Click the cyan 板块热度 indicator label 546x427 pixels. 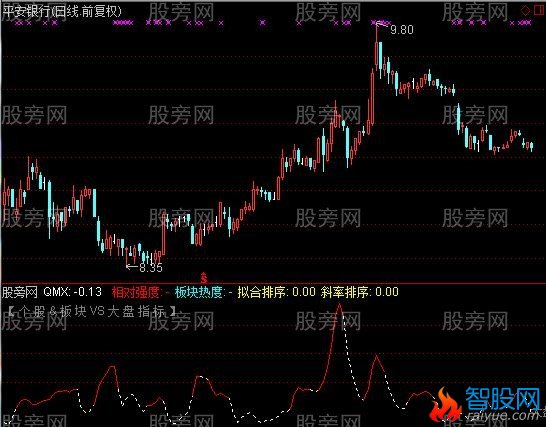pos(199,292)
